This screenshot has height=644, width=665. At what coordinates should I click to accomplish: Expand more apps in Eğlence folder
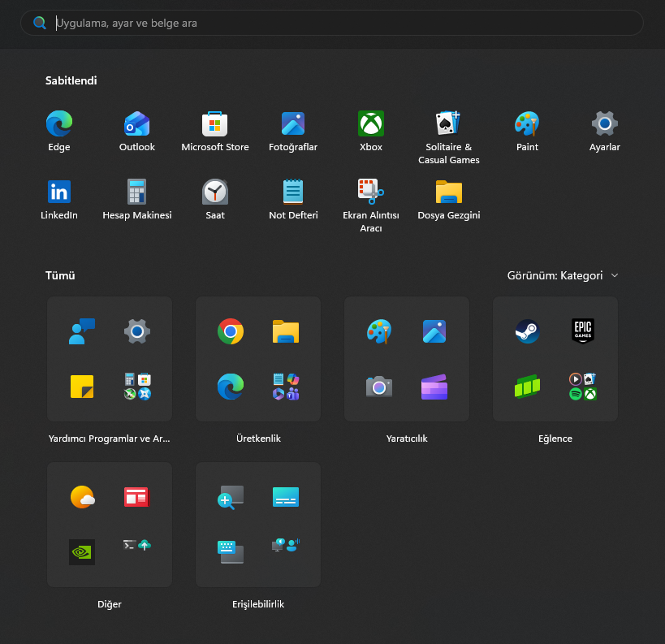(583, 387)
